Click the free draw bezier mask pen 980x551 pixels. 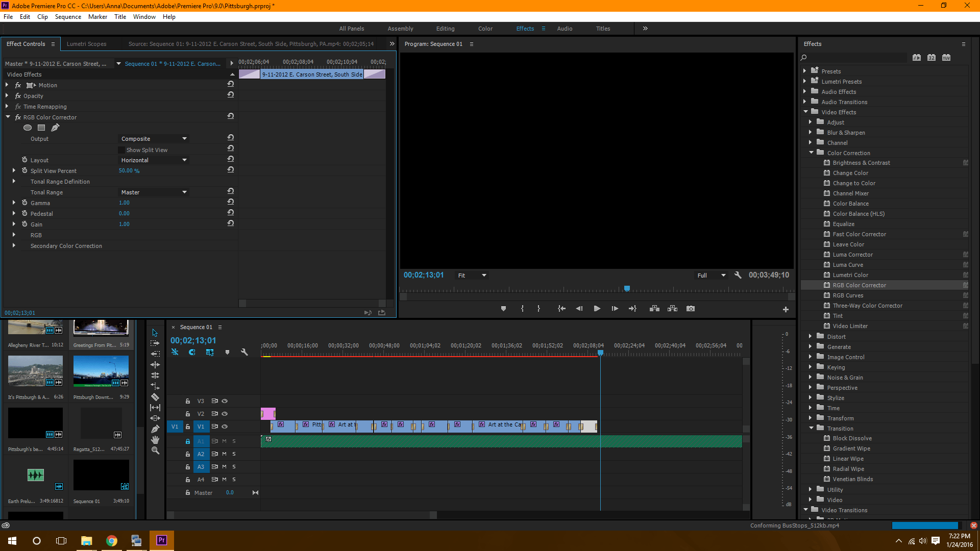55,128
